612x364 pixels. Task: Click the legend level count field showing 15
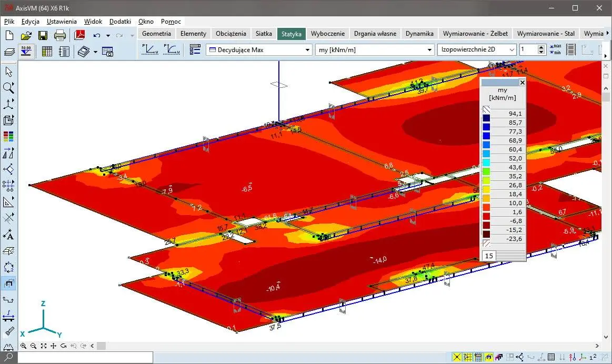click(489, 256)
